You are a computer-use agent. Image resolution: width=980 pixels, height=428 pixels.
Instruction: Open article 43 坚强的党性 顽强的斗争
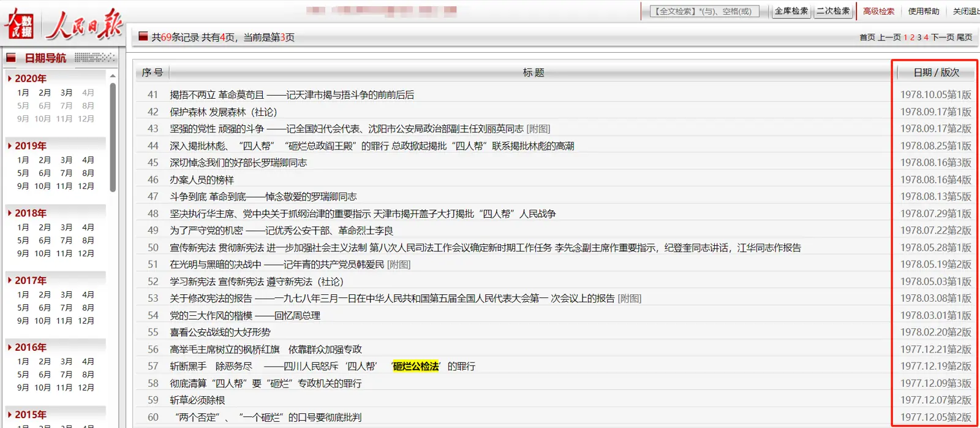(347, 129)
